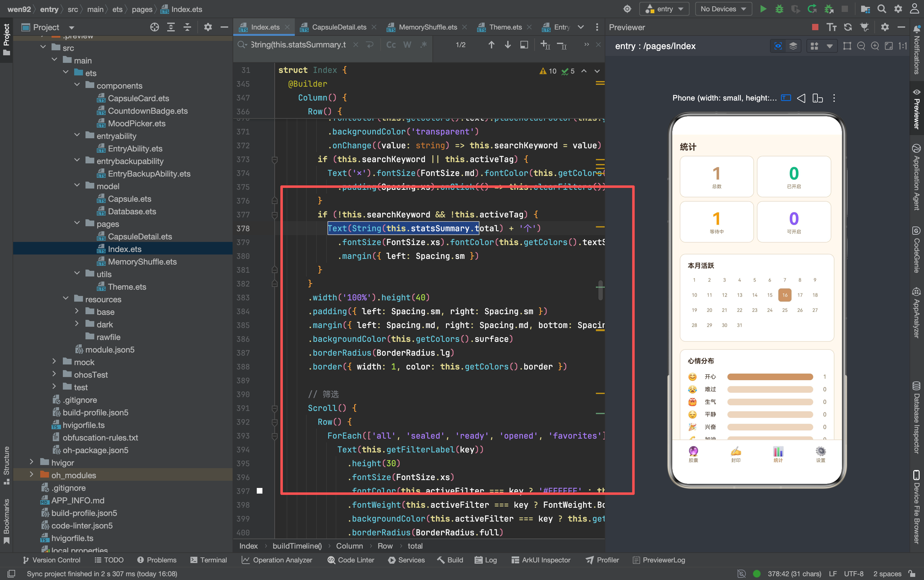Collapse the components folder
This screenshot has width=924, height=580.
77,85
